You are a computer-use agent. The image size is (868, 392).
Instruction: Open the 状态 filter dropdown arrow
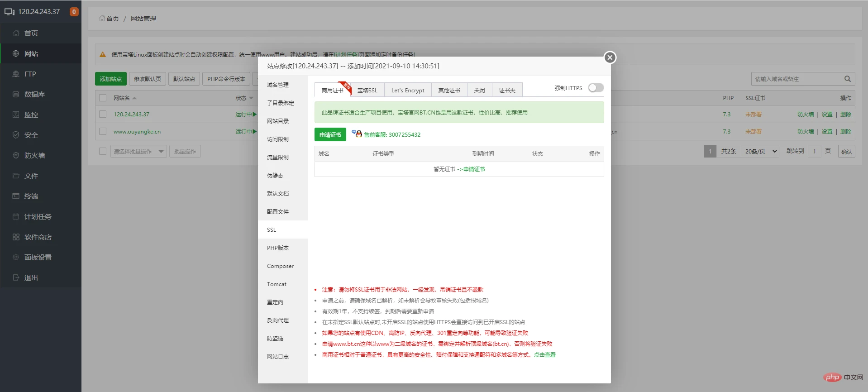(251, 98)
